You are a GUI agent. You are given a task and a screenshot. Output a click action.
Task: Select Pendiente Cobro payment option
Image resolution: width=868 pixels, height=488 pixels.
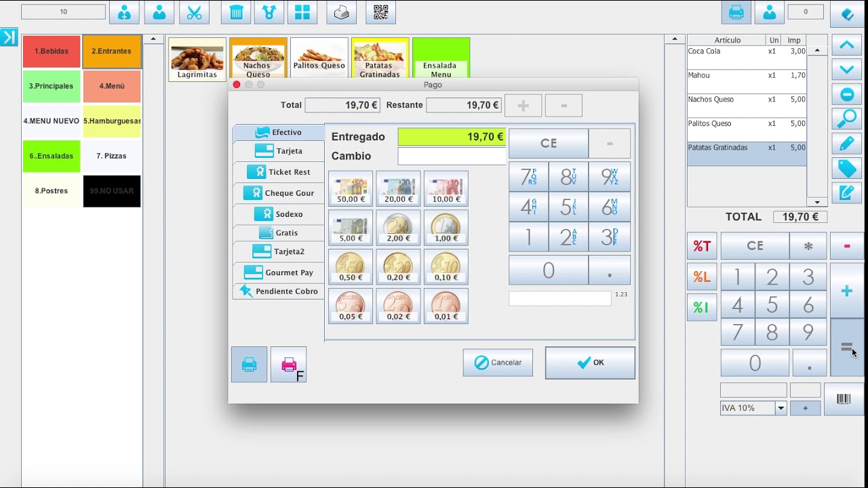coord(279,291)
